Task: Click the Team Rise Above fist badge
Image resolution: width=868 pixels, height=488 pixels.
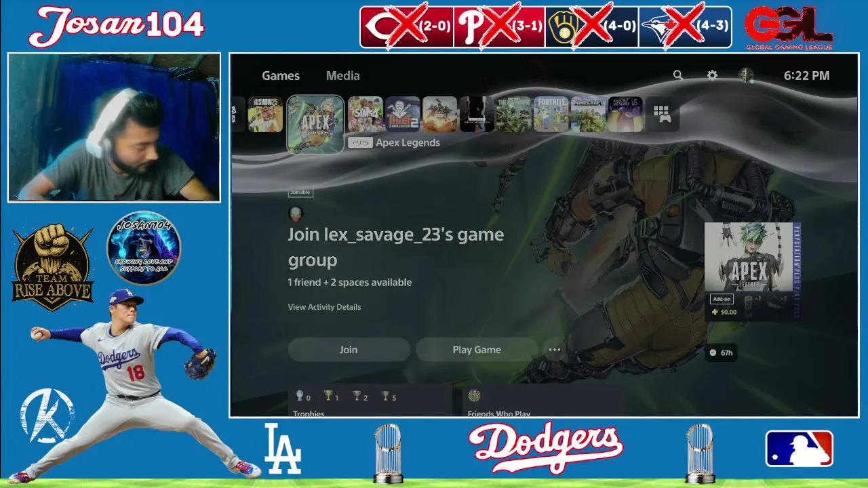Action: 52,267
